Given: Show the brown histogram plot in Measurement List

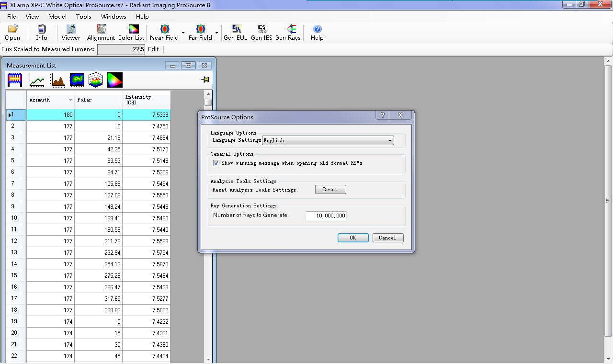Looking at the screenshot, I should coord(58,80).
